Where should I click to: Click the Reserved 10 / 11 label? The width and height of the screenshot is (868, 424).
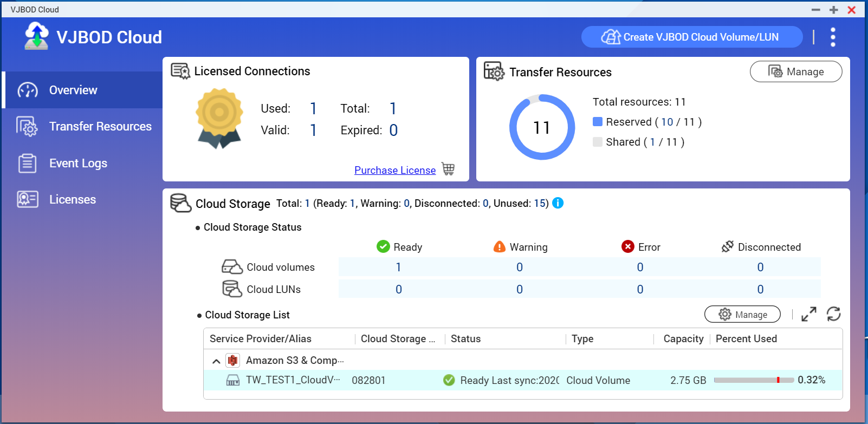(x=654, y=122)
